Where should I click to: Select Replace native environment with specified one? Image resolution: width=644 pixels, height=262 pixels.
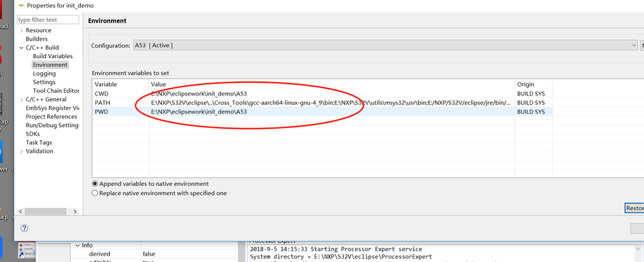pos(159,193)
